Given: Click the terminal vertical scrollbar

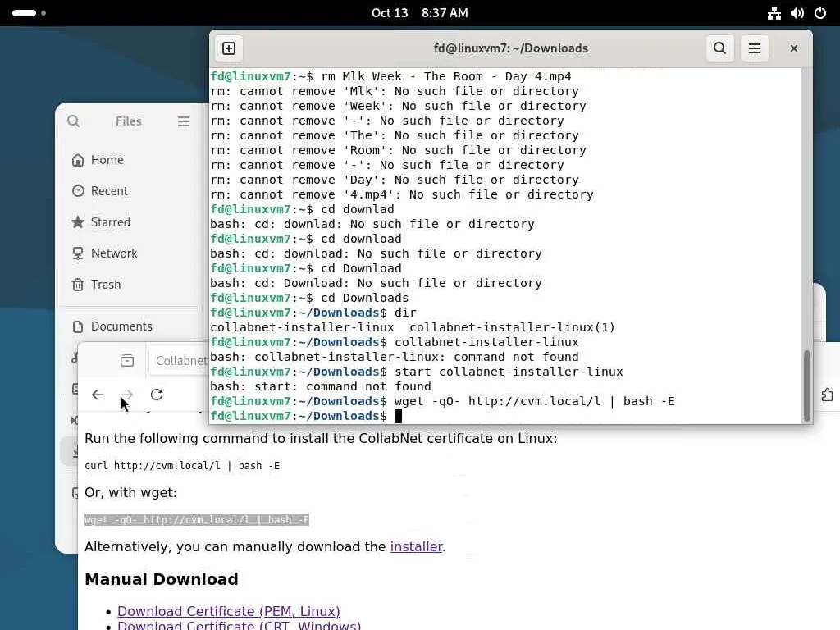Looking at the screenshot, I should pyautogui.click(x=807, y=386).
